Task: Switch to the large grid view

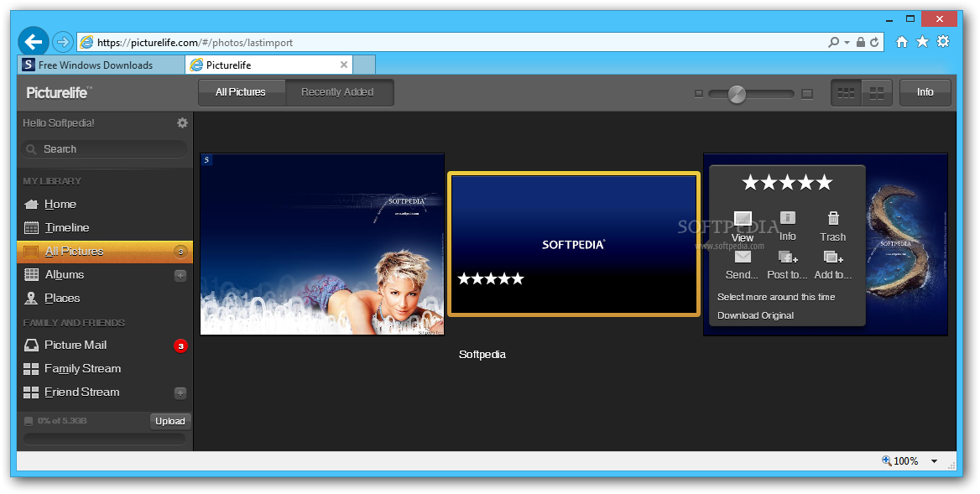Action: click(877, 93)
